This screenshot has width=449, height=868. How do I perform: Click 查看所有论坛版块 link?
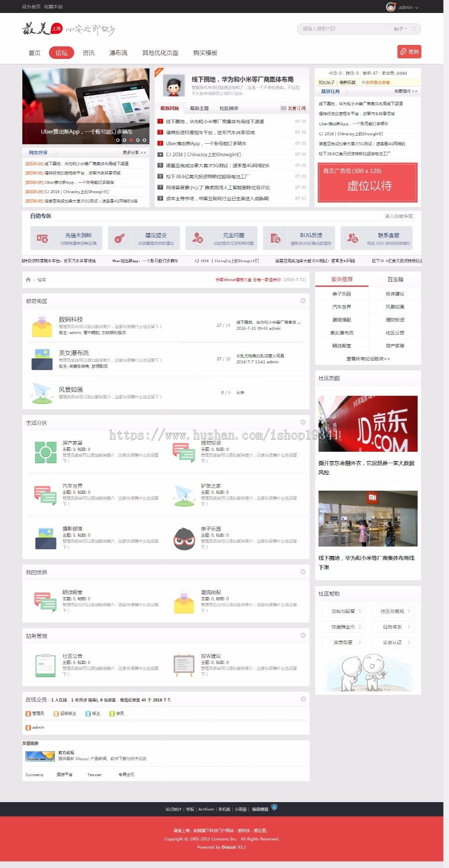tap(368, 358)
